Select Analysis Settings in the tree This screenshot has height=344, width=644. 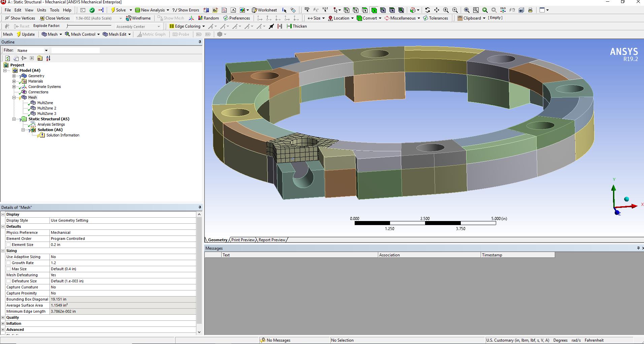(51, 124)
